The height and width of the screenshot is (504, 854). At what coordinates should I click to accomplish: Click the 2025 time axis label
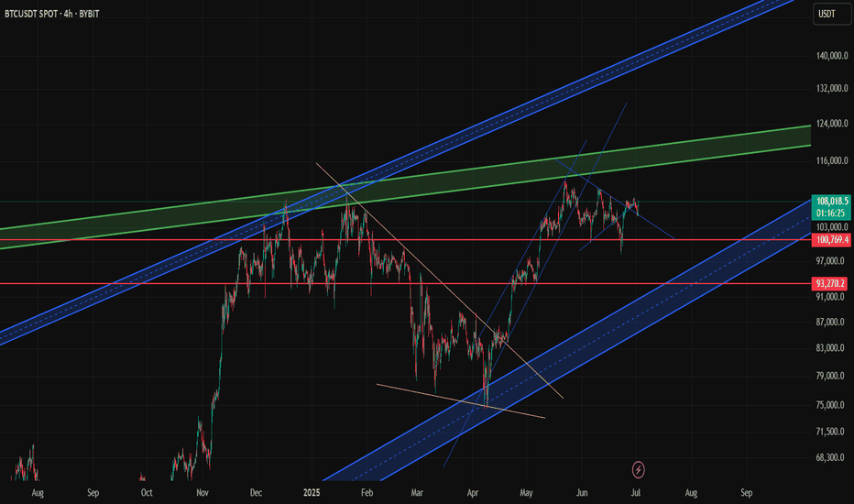tap(312, 493)
